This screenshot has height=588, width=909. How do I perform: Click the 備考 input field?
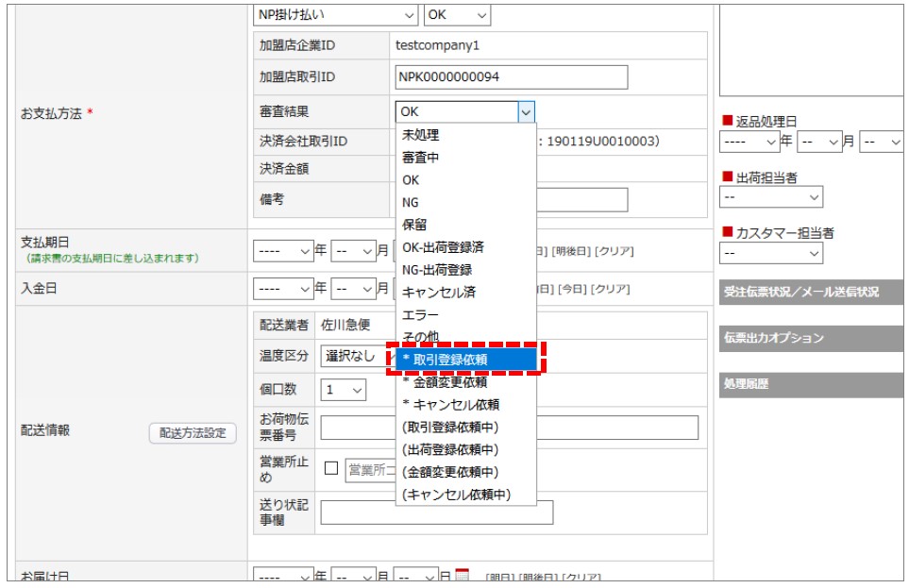(x=582, y=199)
